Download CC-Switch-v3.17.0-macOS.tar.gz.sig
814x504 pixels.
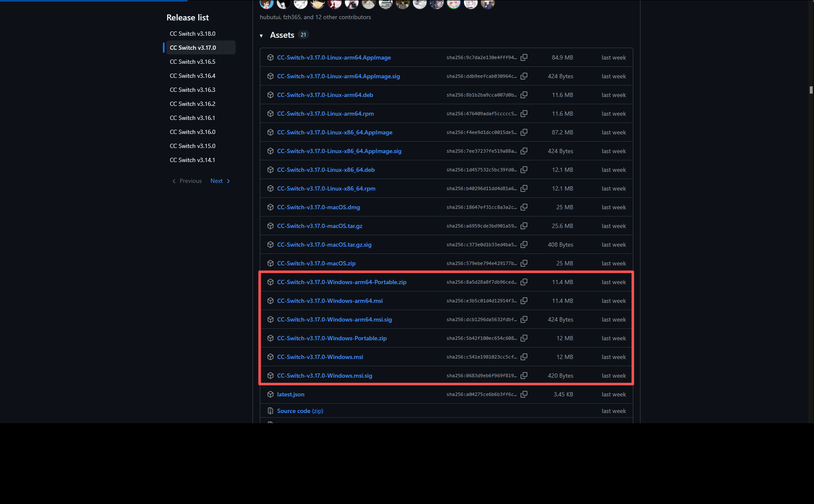(x=324, y=245)
